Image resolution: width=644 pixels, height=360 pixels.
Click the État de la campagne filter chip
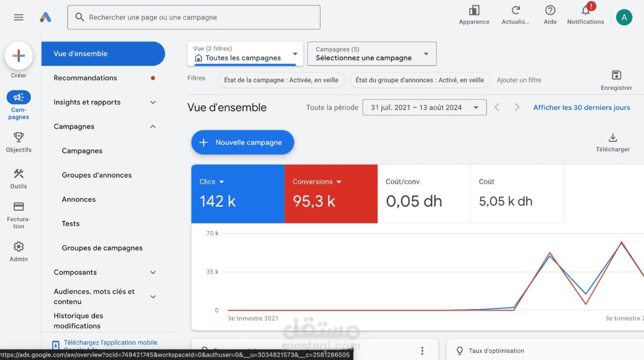[281, 80]
